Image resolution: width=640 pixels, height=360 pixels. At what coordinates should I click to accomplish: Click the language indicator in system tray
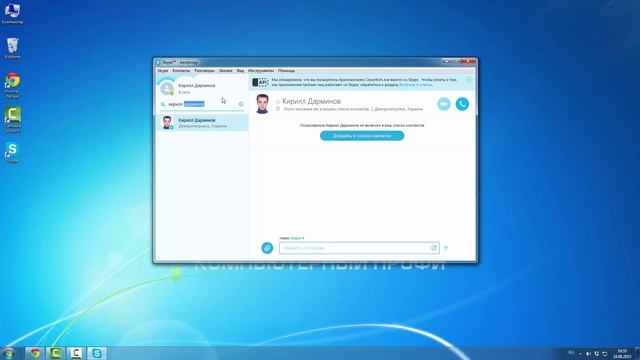(x=571, y=353)
